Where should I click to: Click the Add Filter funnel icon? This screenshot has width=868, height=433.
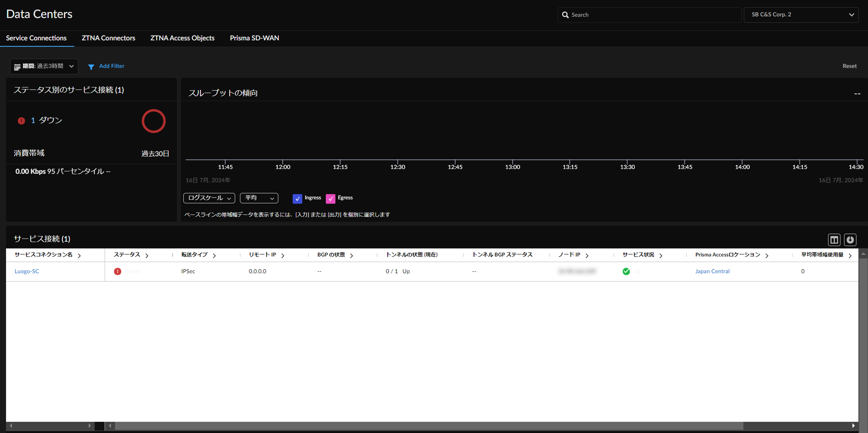click(x=91, y=67)
